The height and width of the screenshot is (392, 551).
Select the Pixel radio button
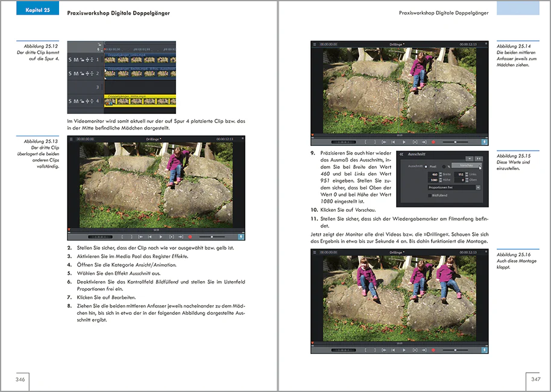426,166
